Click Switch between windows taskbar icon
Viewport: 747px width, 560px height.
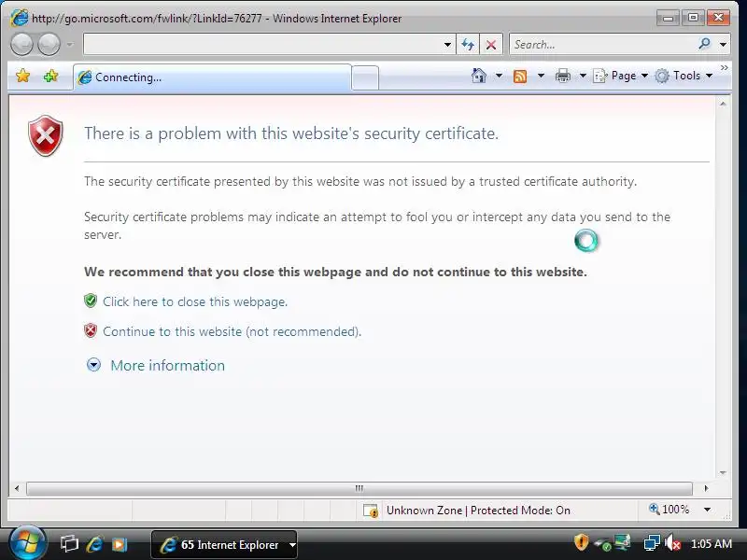(x=69, y=544)
